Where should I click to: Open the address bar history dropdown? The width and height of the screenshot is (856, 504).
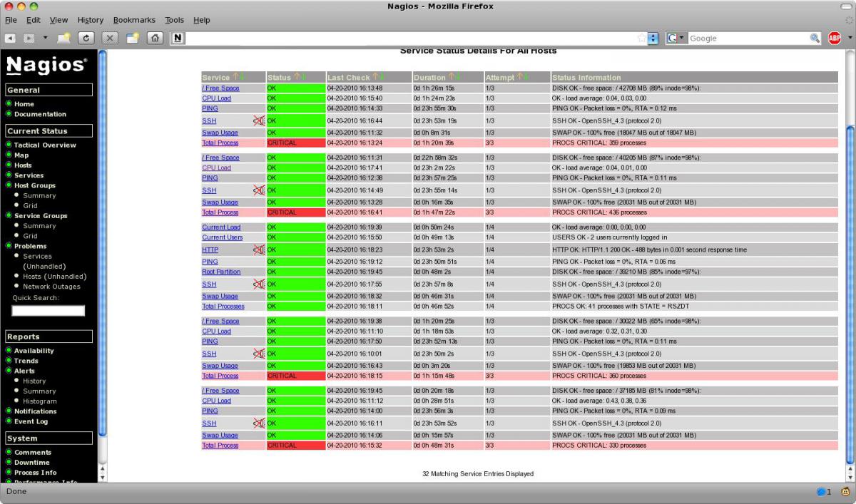(653, 38)
